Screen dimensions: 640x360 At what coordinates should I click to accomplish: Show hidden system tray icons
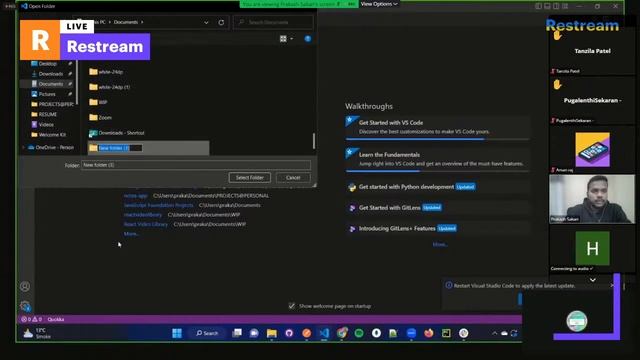(x=494, y=333)
